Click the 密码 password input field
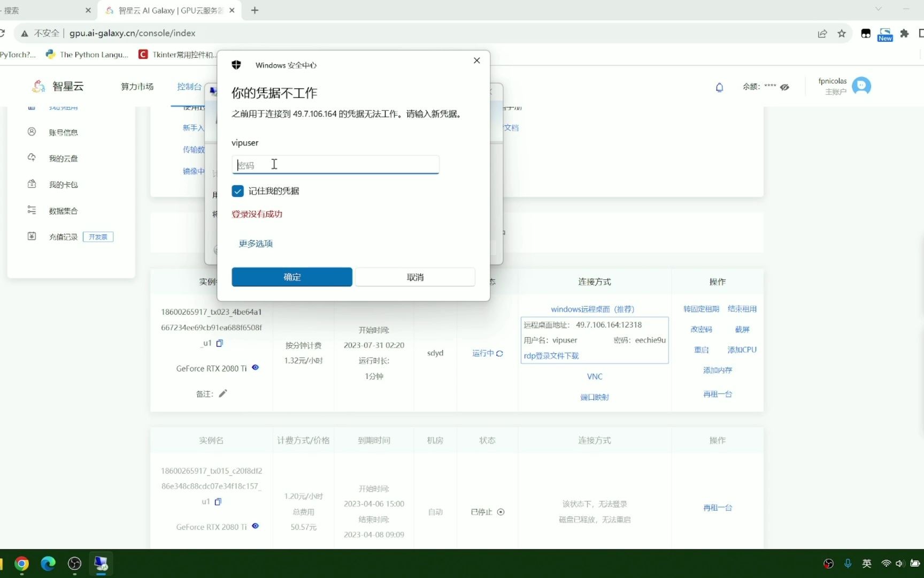This screenshot has height=578, width=924. [x=335, y=165]
